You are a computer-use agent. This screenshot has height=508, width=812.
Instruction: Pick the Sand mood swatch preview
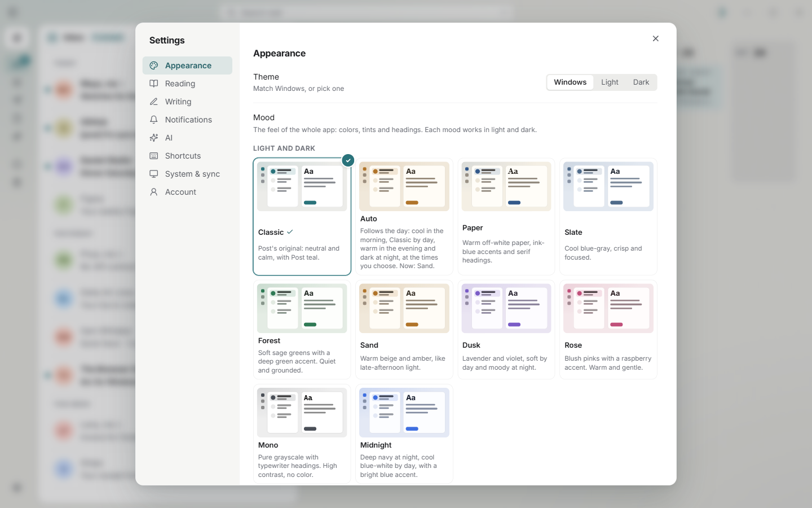coord(404,308)
